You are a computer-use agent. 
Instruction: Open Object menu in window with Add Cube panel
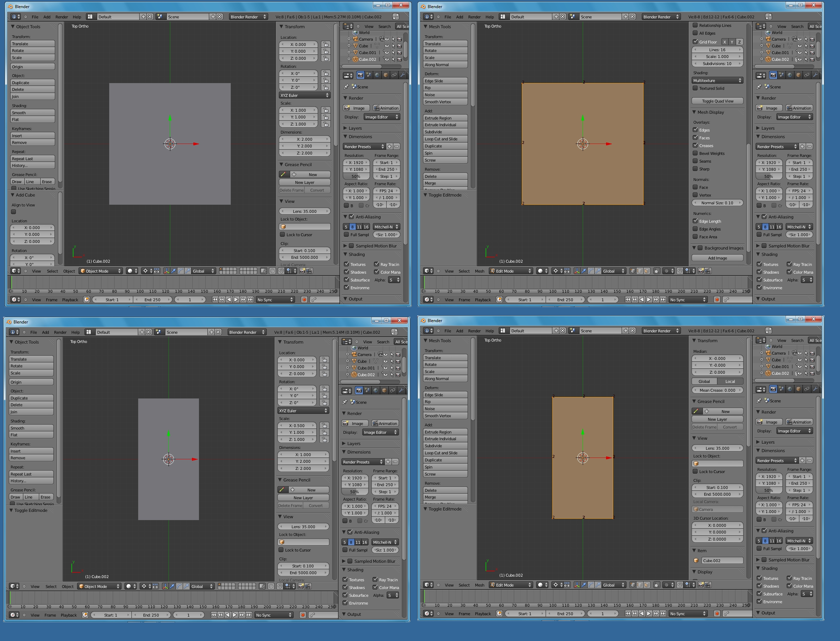pos(69,271)
